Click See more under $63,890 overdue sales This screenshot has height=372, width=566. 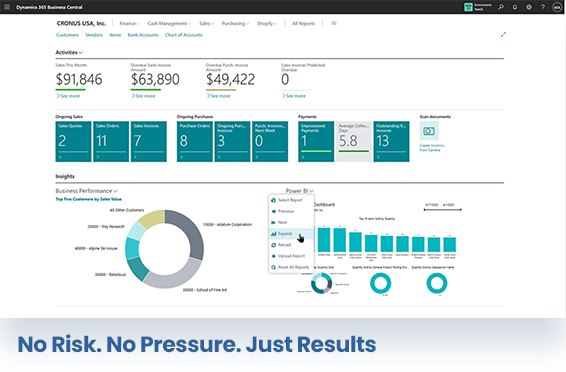click(x=143, y=96)
